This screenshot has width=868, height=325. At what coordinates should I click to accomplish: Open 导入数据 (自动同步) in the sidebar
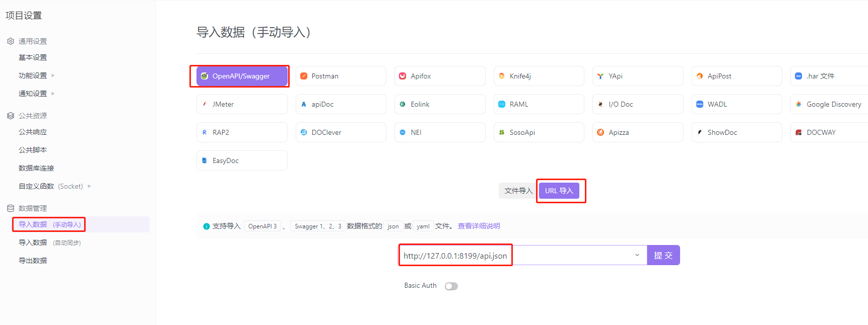[x=49, y=242]
